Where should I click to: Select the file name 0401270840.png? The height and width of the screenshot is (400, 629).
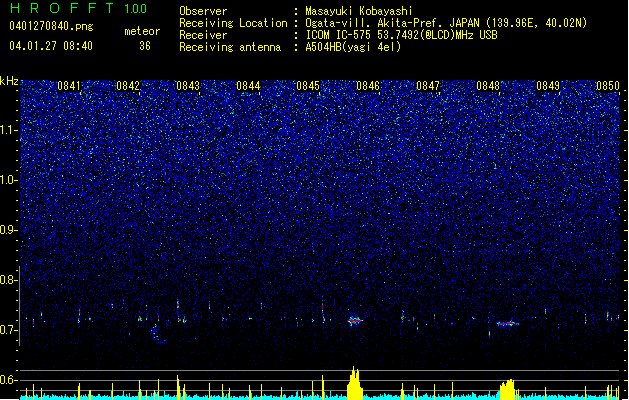51,26
